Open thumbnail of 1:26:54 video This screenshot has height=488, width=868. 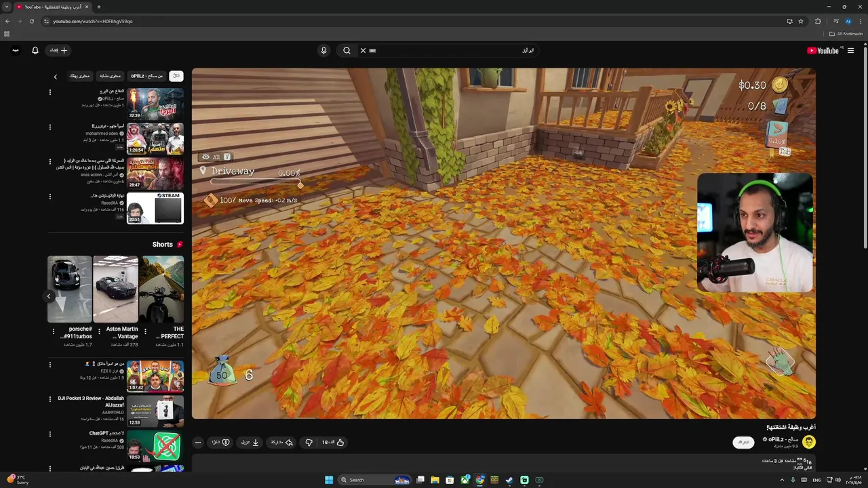(x=155, y=138)
